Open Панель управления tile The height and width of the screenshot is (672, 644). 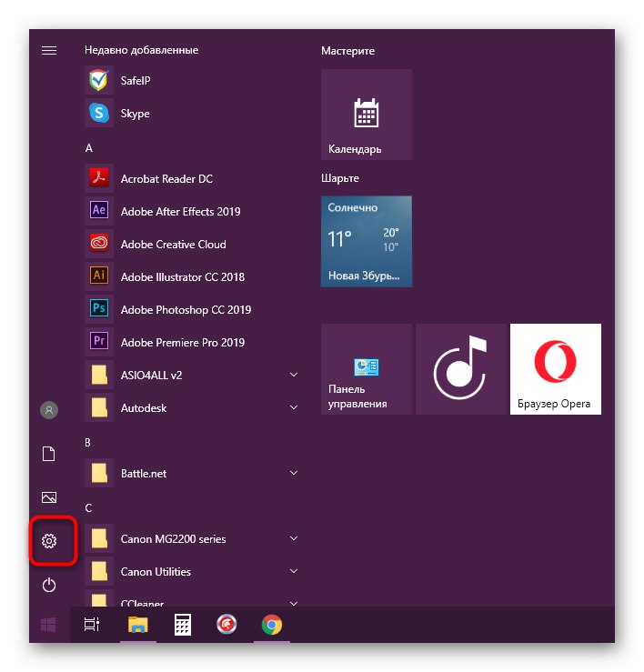click(x=367, y=369)
